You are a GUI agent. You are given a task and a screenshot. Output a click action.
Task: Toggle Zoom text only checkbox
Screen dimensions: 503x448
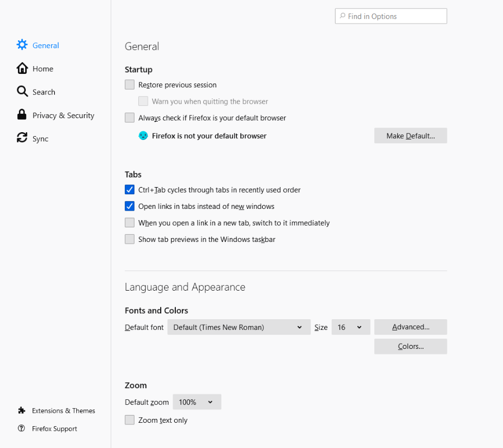130,420
